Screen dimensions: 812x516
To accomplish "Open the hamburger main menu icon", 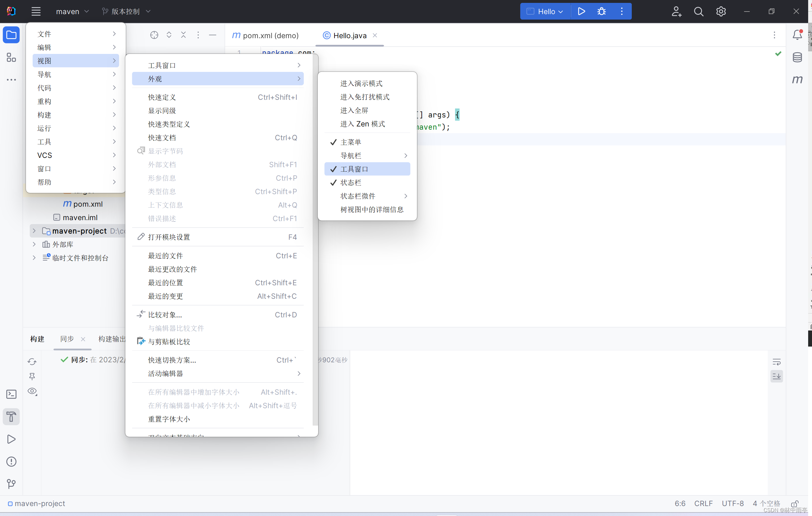I will coord(36,11).
